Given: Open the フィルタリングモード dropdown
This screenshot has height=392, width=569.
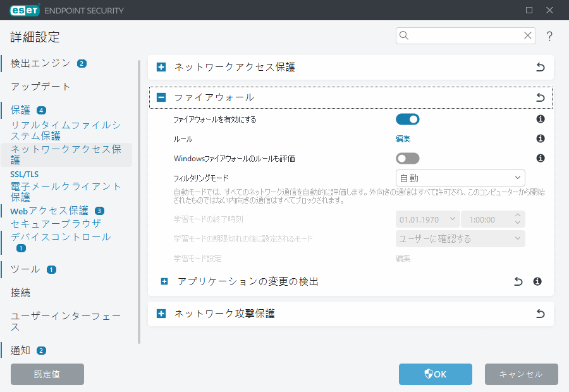Looking at the screenshot, I should click(x=460, y=178).
